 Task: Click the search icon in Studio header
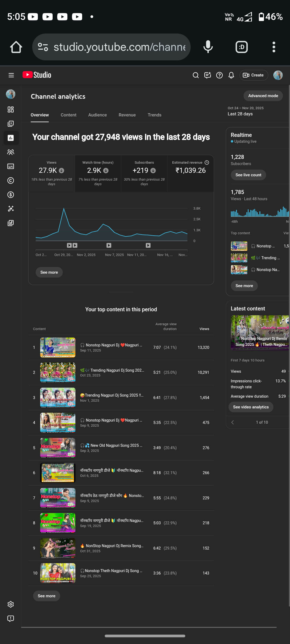coord(196,75)
